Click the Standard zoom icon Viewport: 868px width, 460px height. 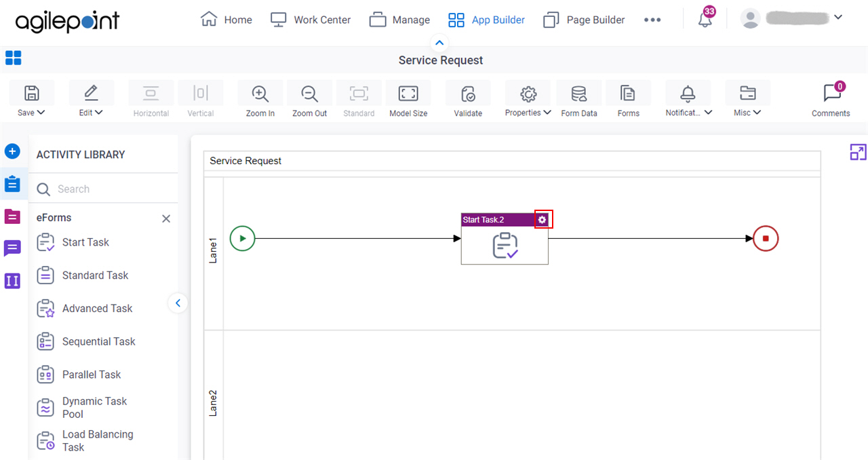[x=359, y=93]
